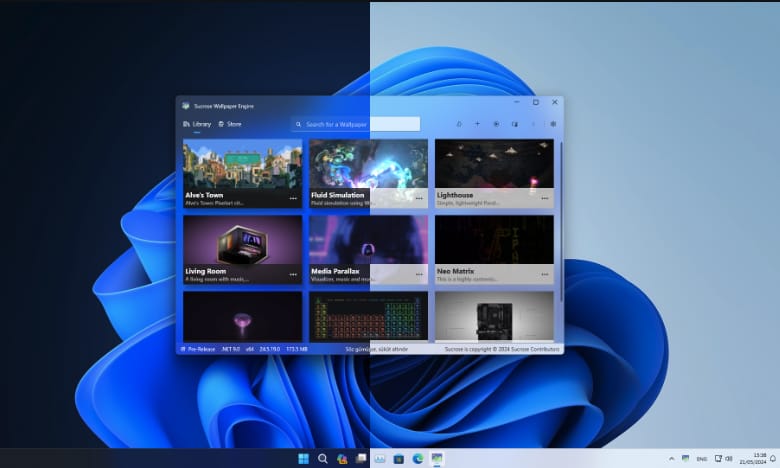This screenshot has width=780, height=468.
Task: Open the three-dot menu on Fluid Simulation card
Action: 419,198
